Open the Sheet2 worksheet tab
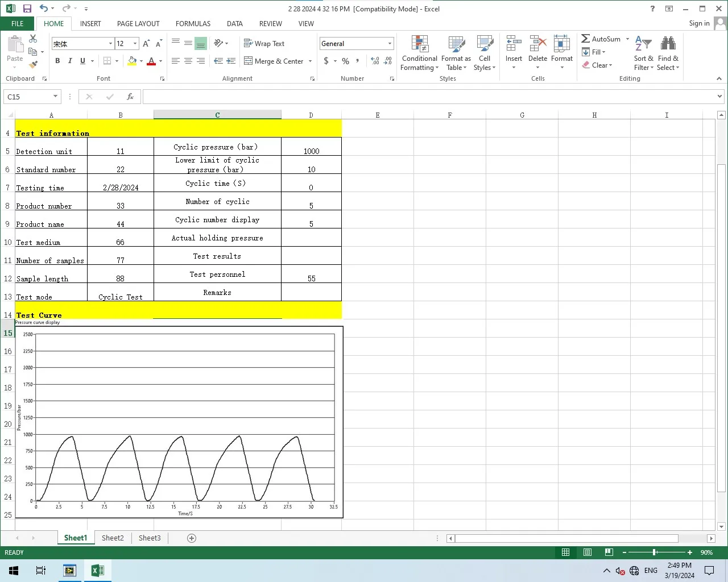Viewport: 728px width, 582px height. (113, 538)
